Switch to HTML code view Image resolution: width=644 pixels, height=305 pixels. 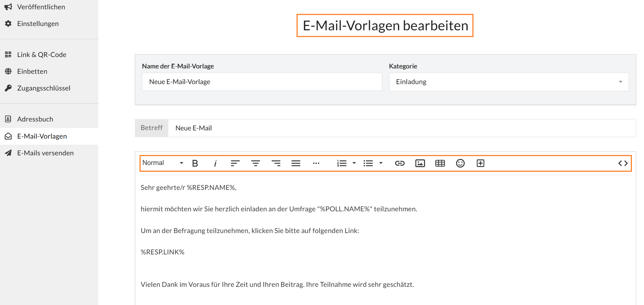click(x=623, y=163)
